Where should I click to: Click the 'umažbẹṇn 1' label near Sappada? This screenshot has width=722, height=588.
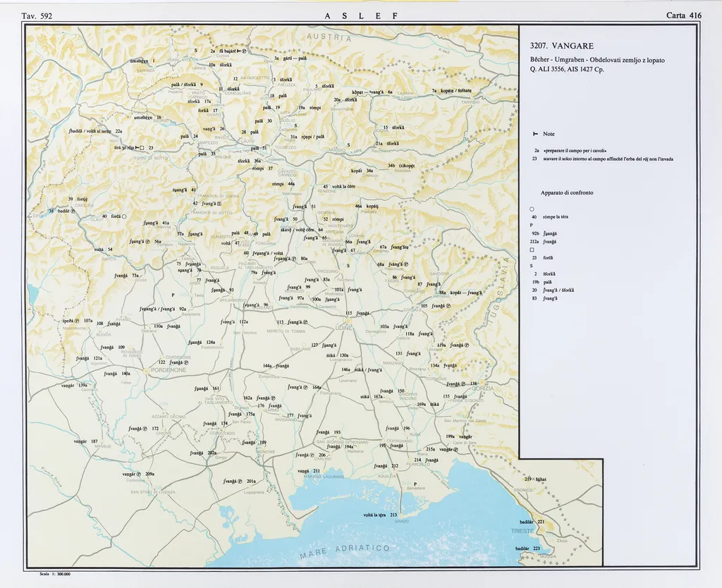(142, 61)
